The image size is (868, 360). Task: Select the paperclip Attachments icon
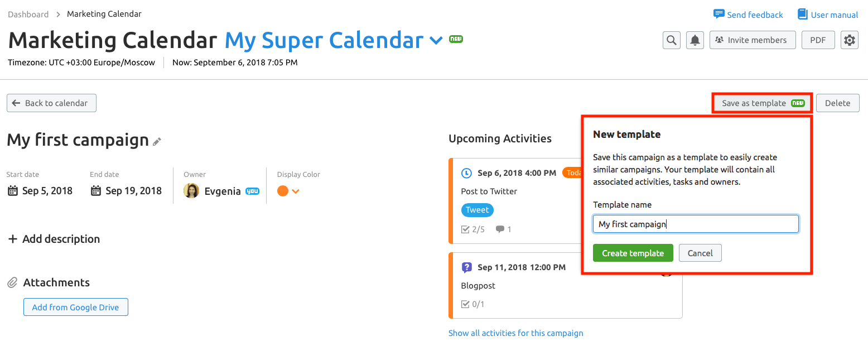(12, 283)
